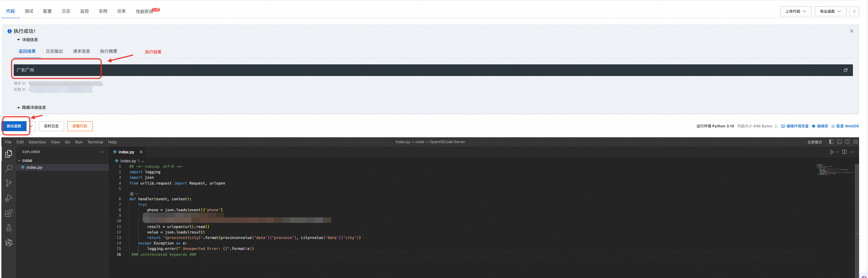The height and width of the screenshot is (278, 868).
Task: Toggle the bottom panel layout icon
Action: pyautogui.click(x=840, y=142)
